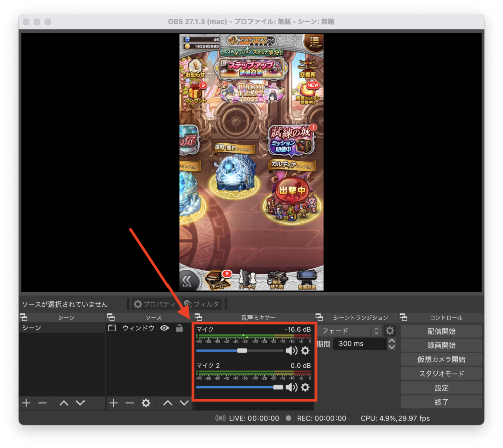Add a new scene with the plus icon
503x448 pixels.
click(26, 403)
